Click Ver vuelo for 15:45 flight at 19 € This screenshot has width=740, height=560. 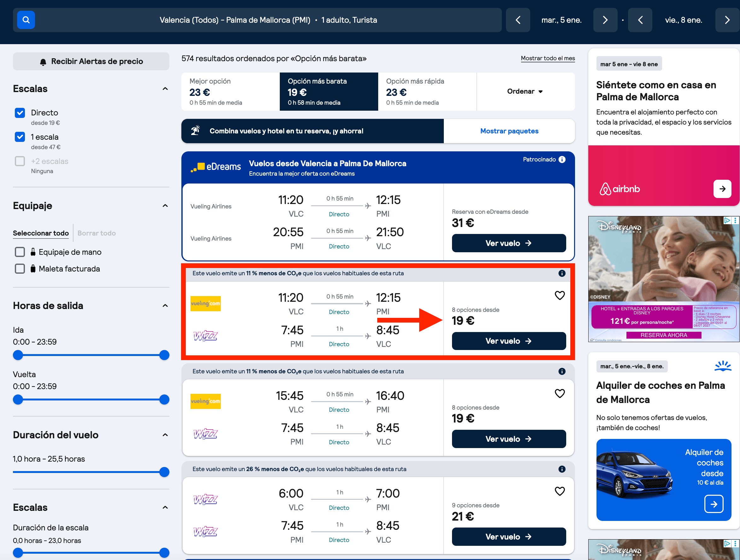(509, 439)
